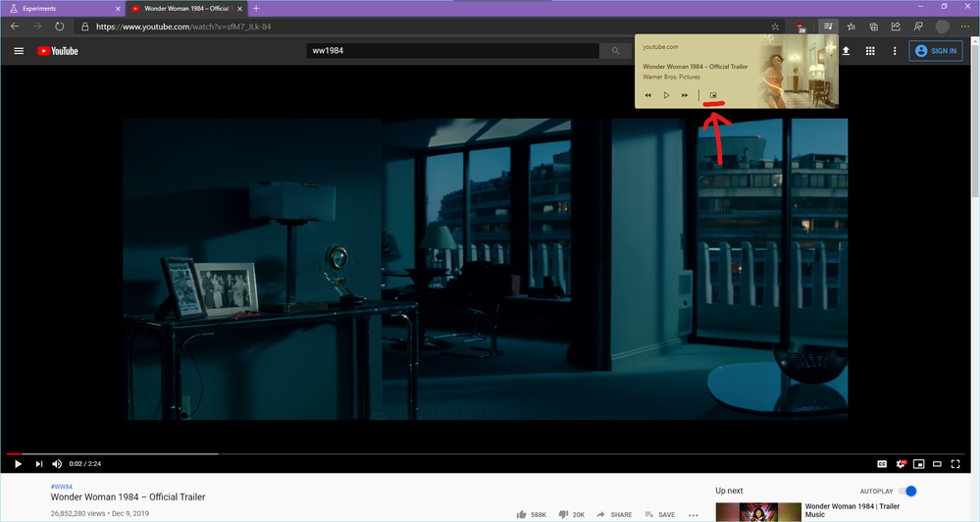Click the YouTube search magnifier button

616,51
